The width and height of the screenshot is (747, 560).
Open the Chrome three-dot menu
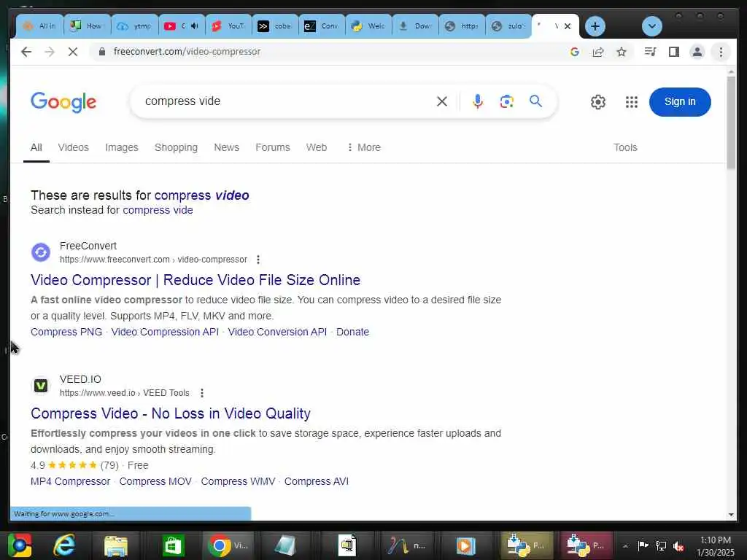(x=721, y=52)
